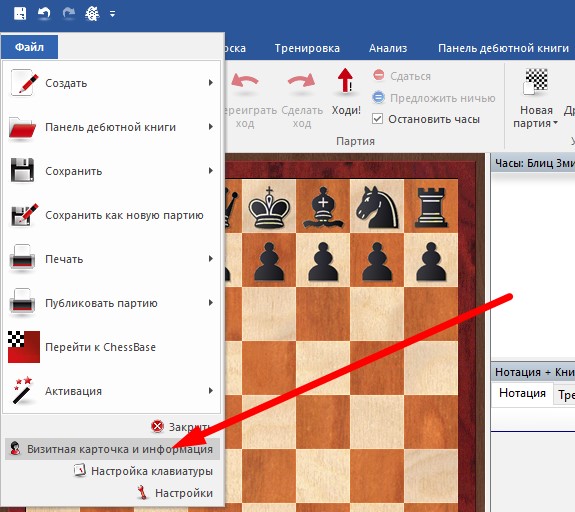This screenshot has height=512, width=575.
Task: Open the quick access toolbar customize dropdown
Action: click(x=113, y=14)
